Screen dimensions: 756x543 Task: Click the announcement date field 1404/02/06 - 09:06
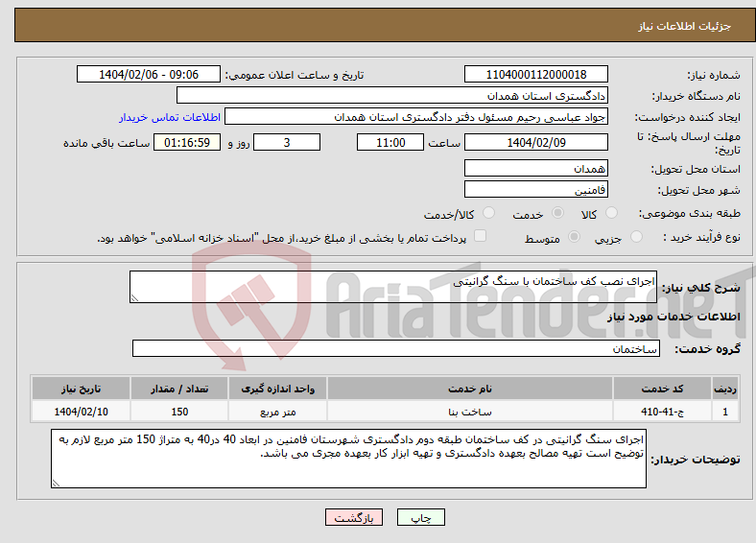(149, 74)
